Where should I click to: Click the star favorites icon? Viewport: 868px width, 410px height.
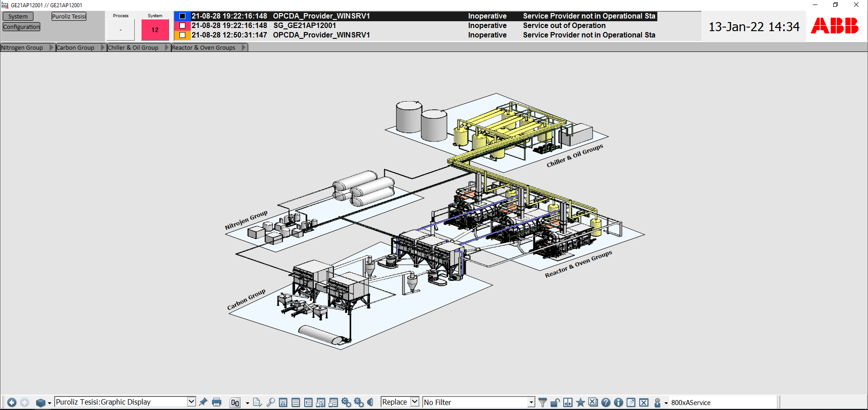click(580, 402)
